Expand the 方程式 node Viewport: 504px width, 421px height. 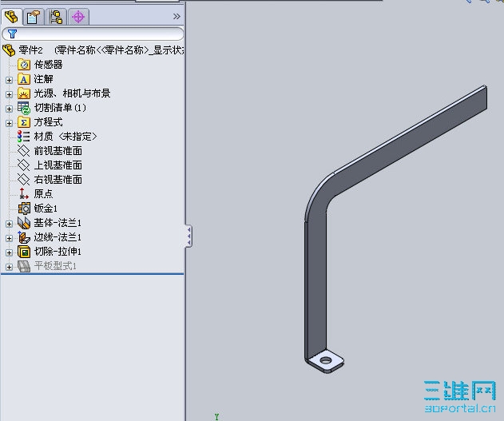pos(9,123)
